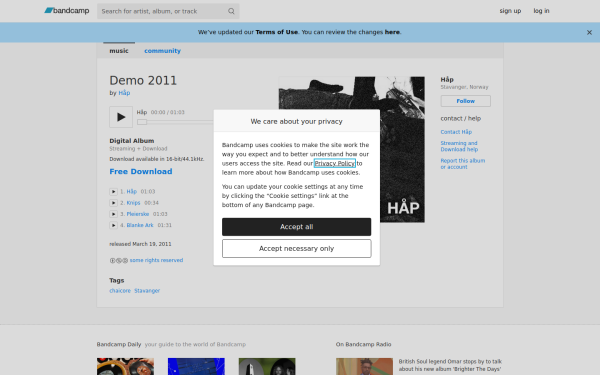
Task: Open the log in link
Action: coord(541,11)
